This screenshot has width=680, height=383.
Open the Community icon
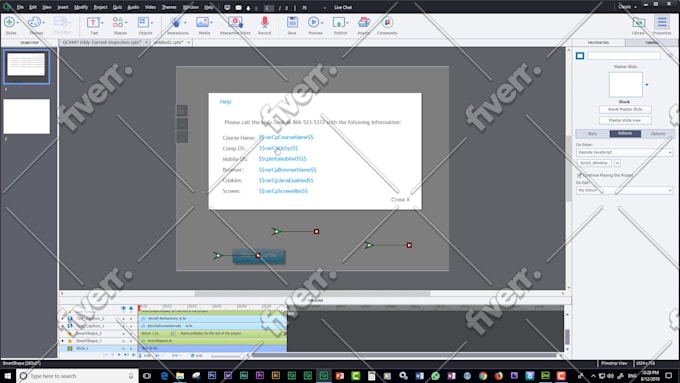click(387, 22)
